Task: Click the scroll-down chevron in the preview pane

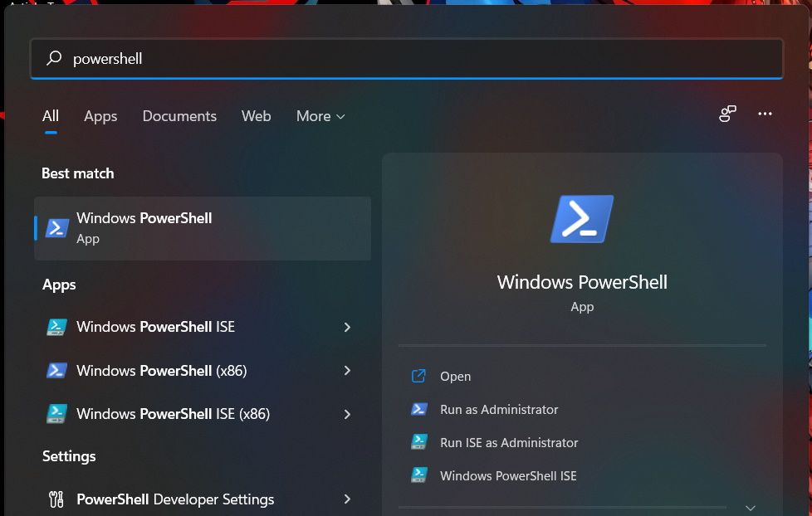Action: tap(750, 506)
